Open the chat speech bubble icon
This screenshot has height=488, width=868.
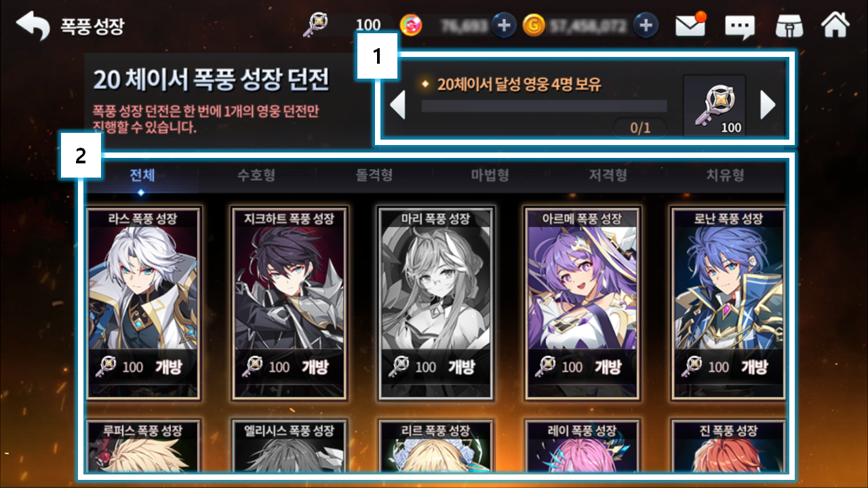click(x=740, y=26)
